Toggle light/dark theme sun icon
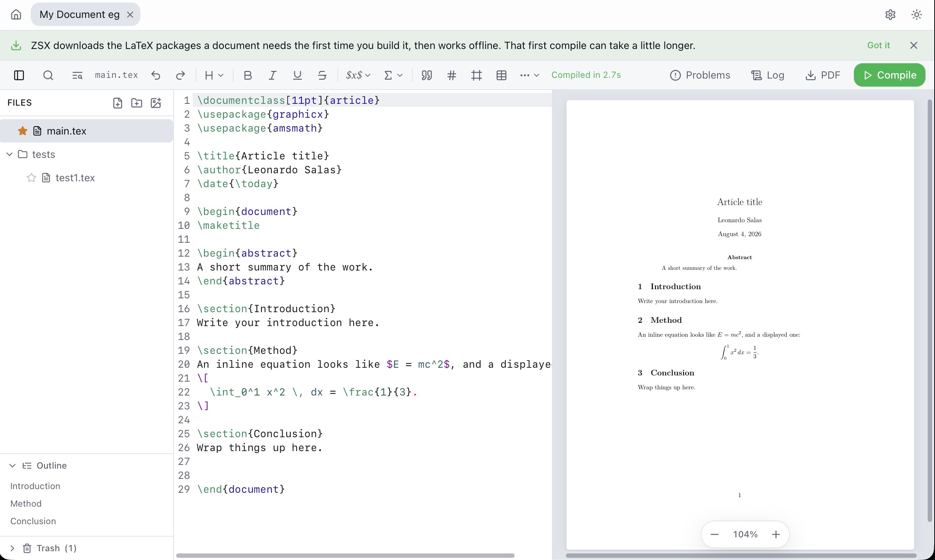This screenshot has width=935, height=560. coord(916,14)
